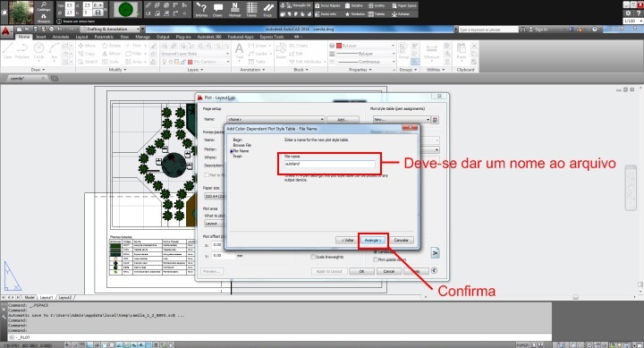Viewport: 644px width, 348px height.
Task: Open the Unsaved Layer State dropdown
Action: coord(195,54)
